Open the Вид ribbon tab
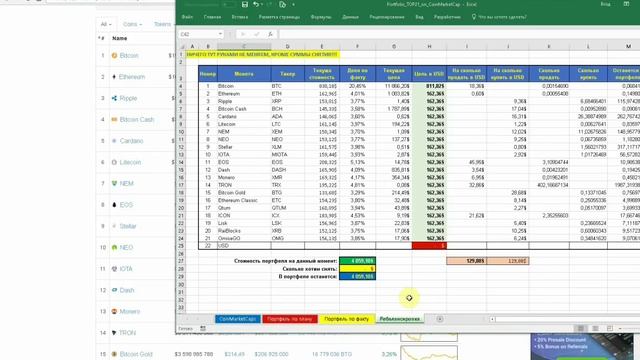 (419, 17)
